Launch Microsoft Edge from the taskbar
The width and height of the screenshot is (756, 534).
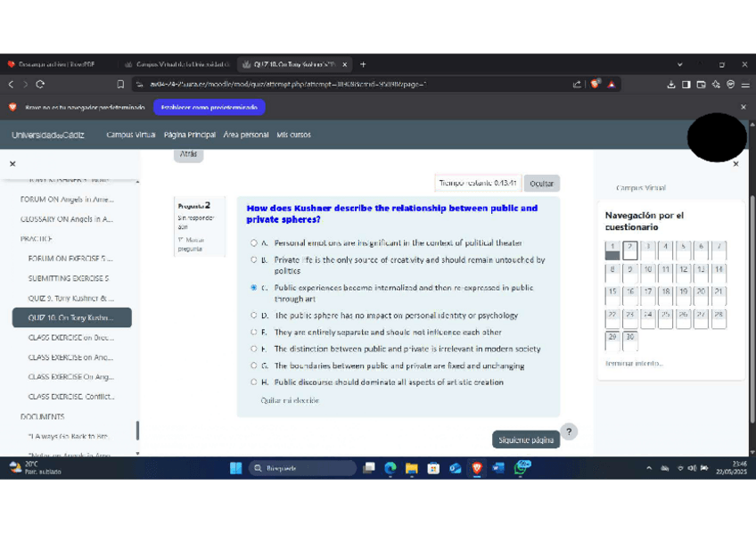coord(390,468)
